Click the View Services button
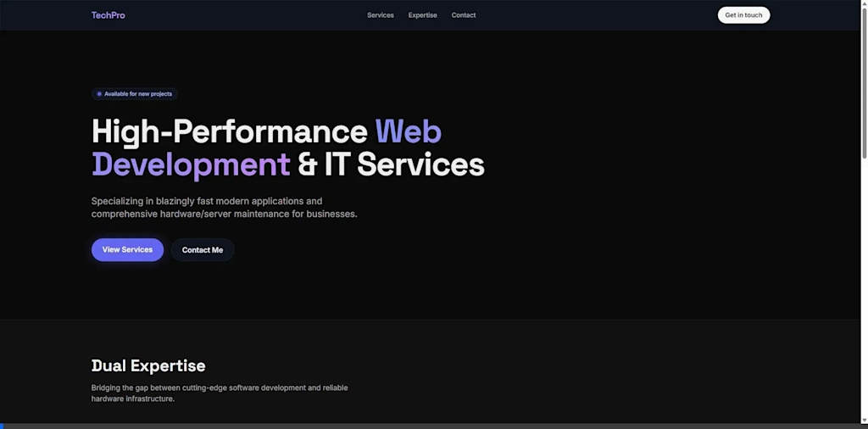Viewport: 868px width, 429px height. pos(127,249)
